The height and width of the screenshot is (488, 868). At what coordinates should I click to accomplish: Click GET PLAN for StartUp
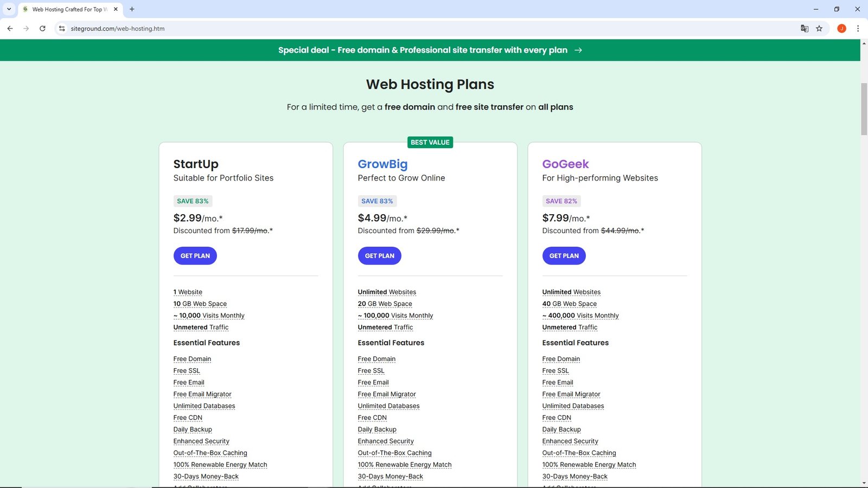[x=195, y=256]
